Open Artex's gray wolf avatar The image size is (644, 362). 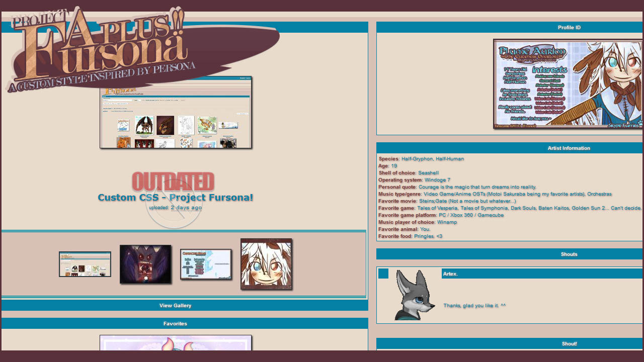coord(415,295)
